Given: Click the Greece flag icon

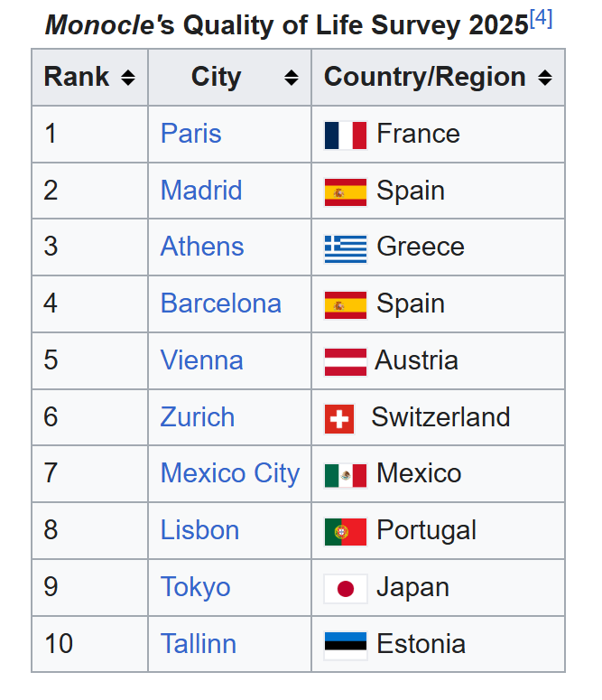Looking at the screenshot, I should pos(345,247).
